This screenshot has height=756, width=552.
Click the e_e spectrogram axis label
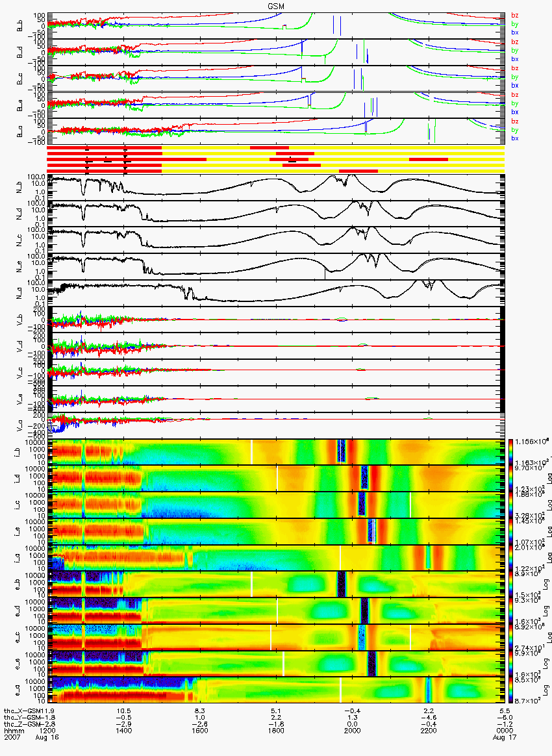(17, 664)
